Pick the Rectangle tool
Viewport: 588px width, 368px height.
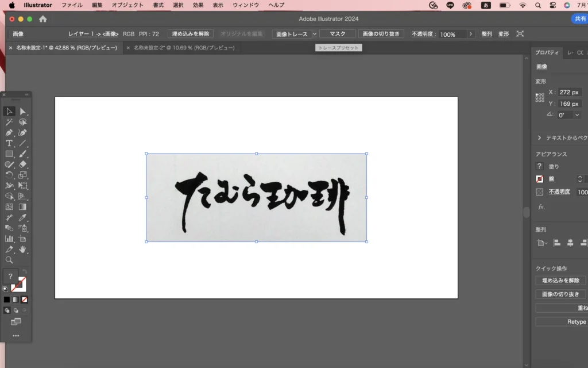(x=9, y=154)
